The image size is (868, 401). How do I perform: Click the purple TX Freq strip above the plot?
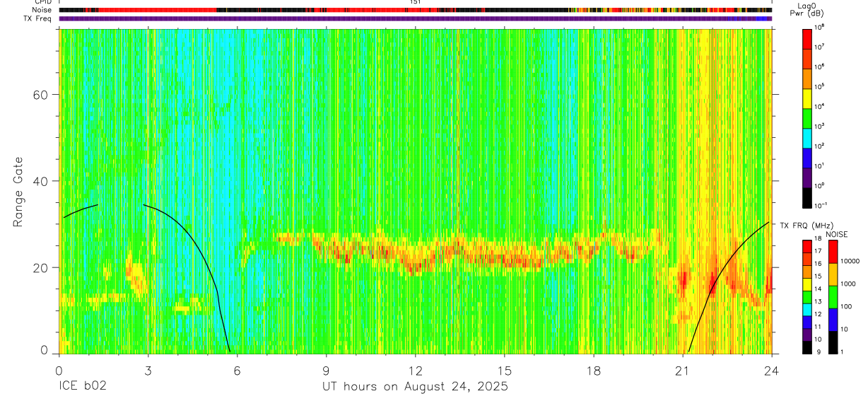click(x=415, y=19)
